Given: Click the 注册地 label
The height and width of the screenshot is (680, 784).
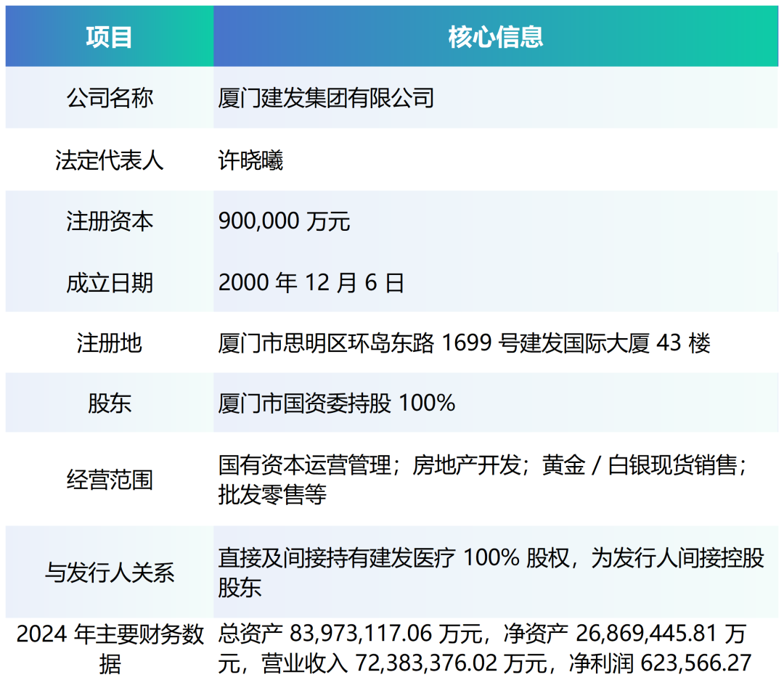Looking at the screenshot, I should 110,343.
